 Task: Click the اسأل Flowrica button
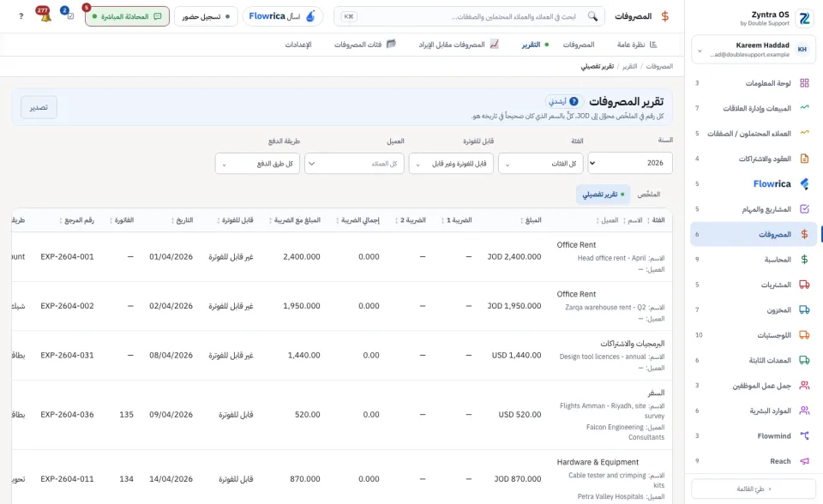pos(283,16)
